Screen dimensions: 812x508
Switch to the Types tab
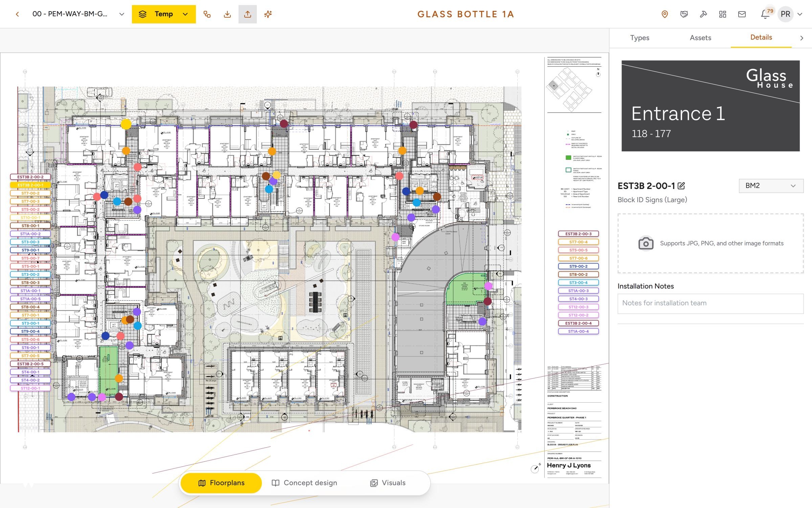click(639, 38)
